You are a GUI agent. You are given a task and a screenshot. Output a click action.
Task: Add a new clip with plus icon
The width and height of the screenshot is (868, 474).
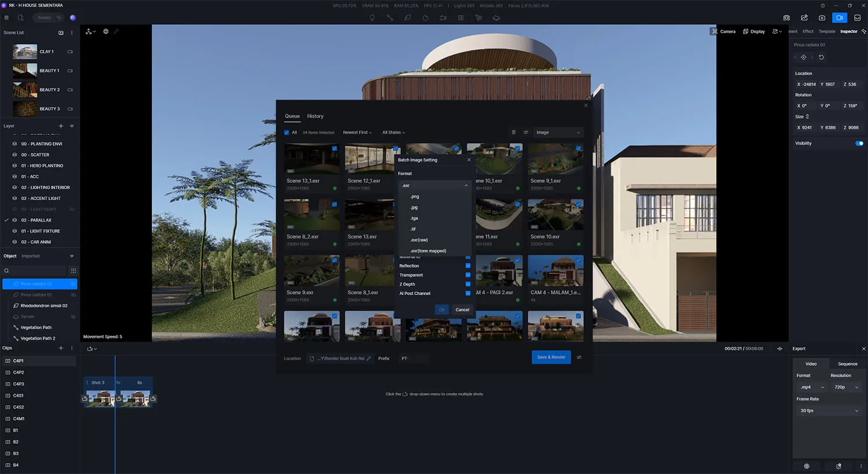[61, 348]
